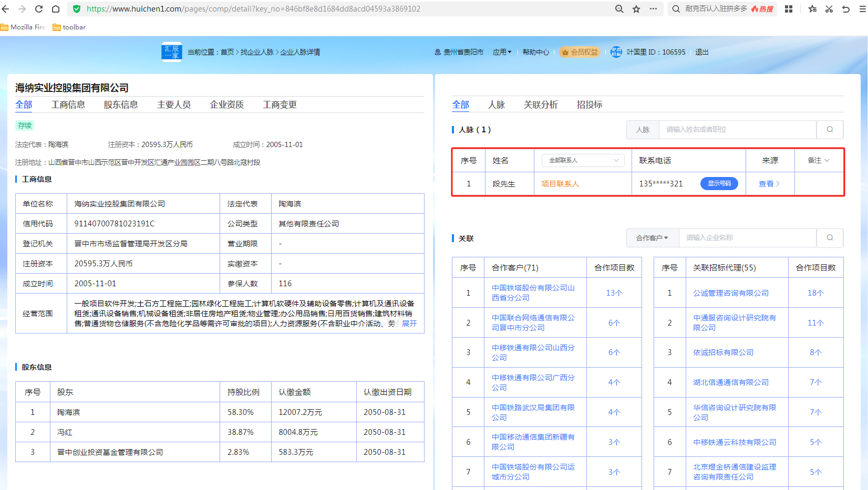Click the user avatar icon beside 叶国里
The image size is (868, 490).
coord(616,52)
